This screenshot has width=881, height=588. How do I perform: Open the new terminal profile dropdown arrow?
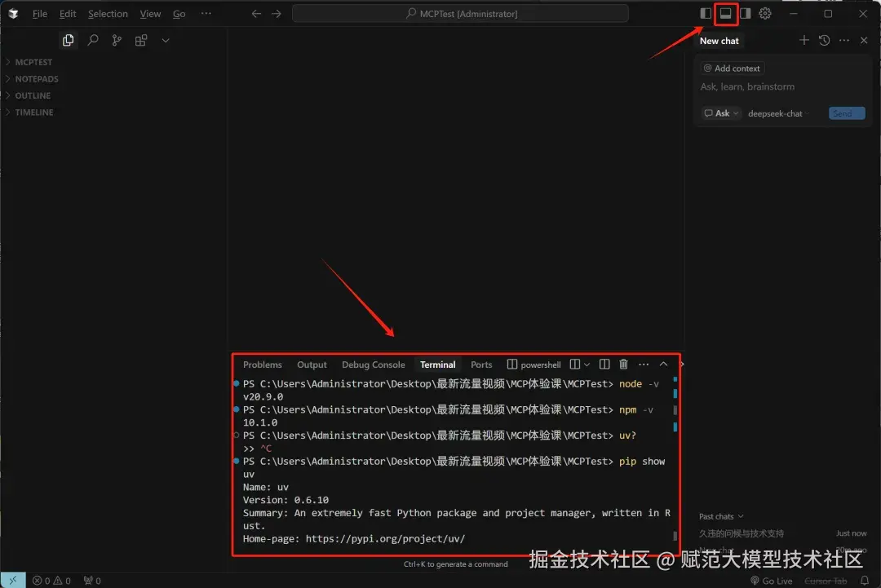587,365
